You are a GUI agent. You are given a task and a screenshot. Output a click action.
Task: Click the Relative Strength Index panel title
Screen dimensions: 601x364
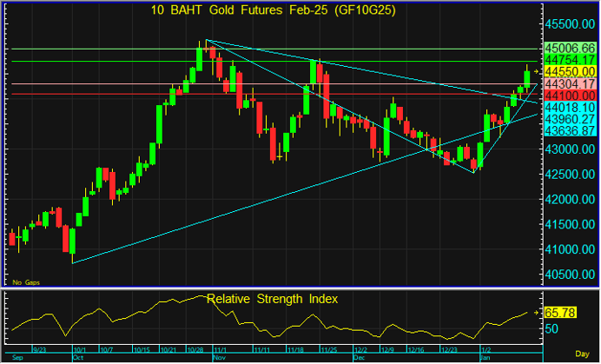click(x=272, y=299)
